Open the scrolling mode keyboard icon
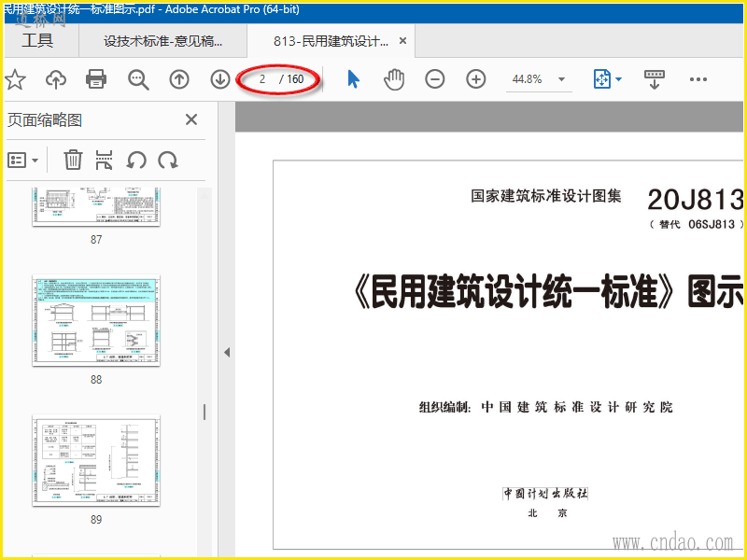The image size is (747, 560). click(x=655, y=79)
